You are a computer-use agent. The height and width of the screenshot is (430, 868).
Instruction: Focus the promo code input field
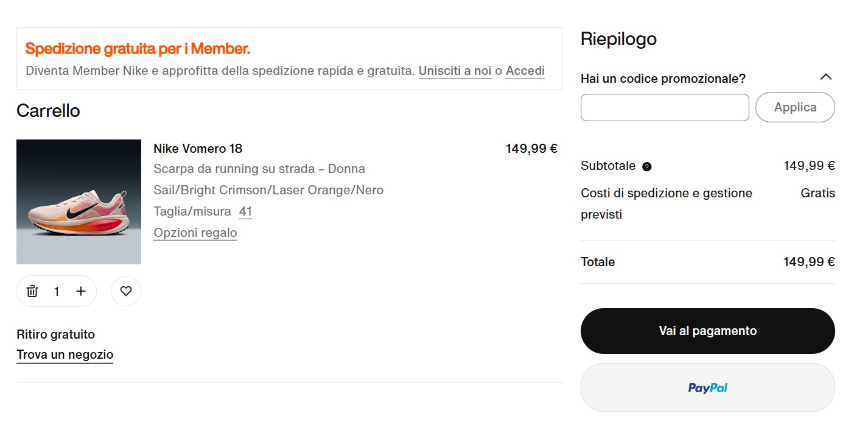(665, 108)
